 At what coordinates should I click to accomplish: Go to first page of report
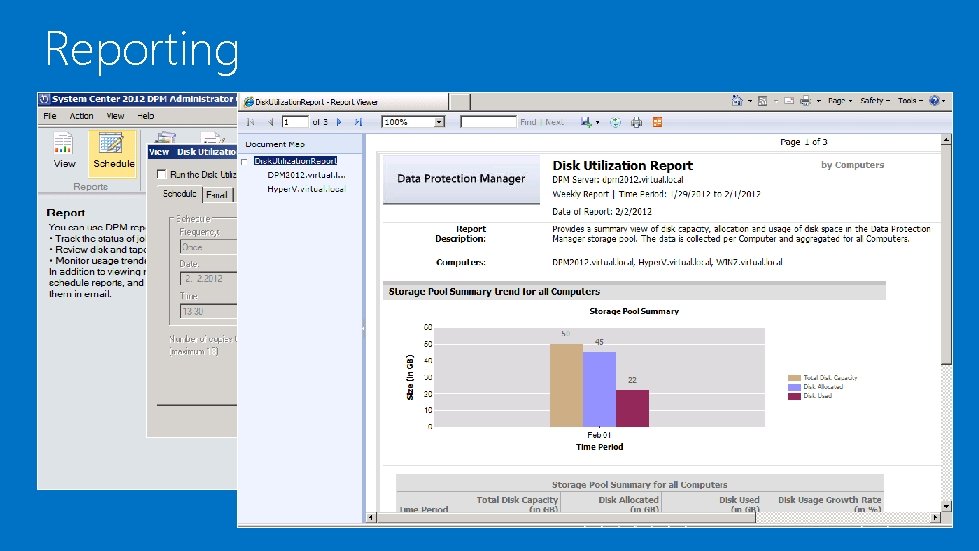(250, 122)
